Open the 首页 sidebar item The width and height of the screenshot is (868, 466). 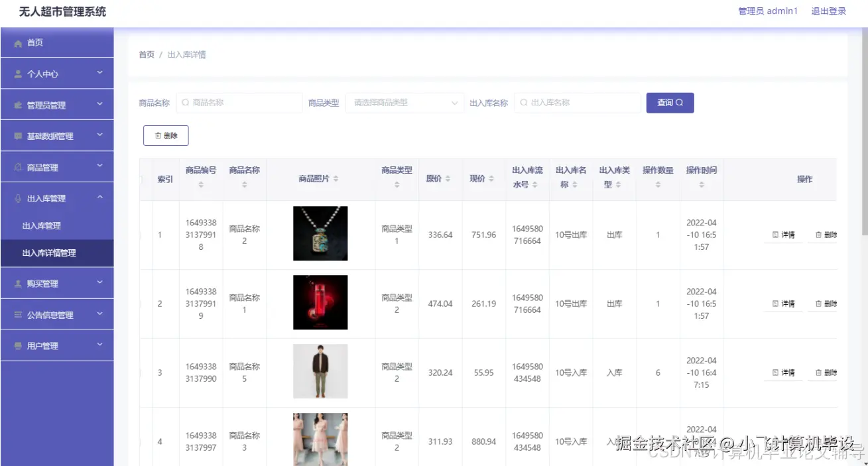pyautogui.click(x=57, y=42)
